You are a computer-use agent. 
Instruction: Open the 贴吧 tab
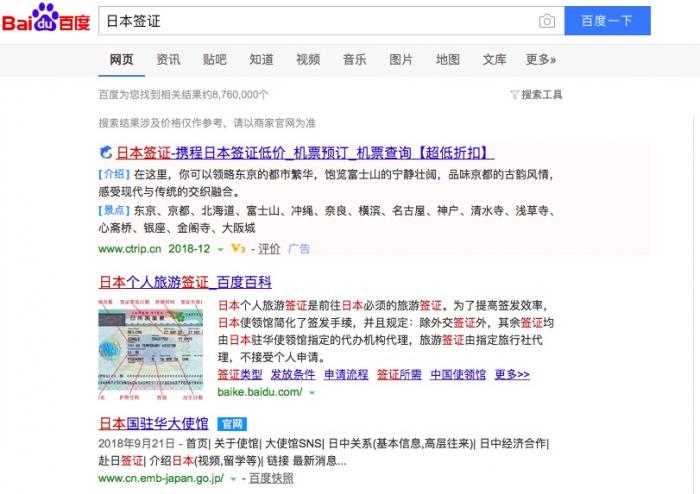(x=215, y=60)
